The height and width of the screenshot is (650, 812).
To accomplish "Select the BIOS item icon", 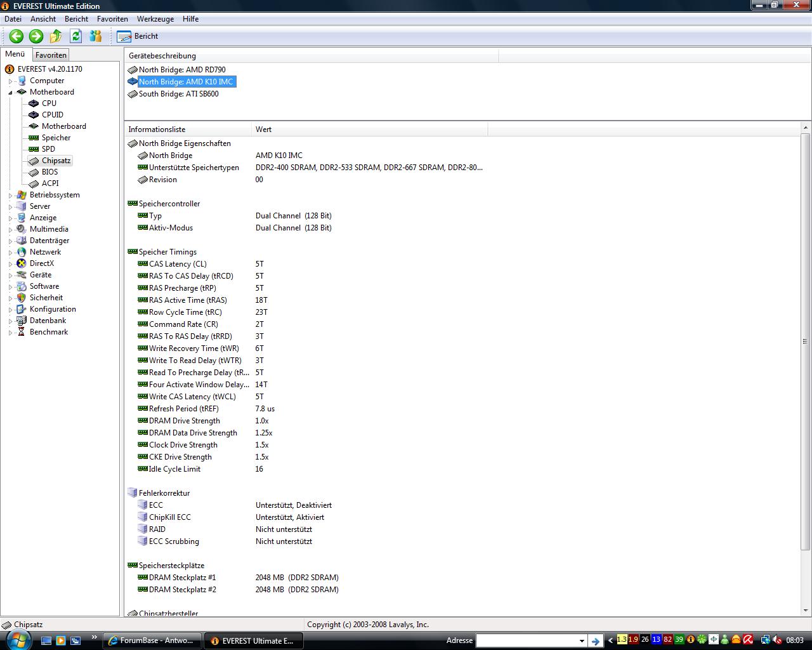I will tap(34, 172).
